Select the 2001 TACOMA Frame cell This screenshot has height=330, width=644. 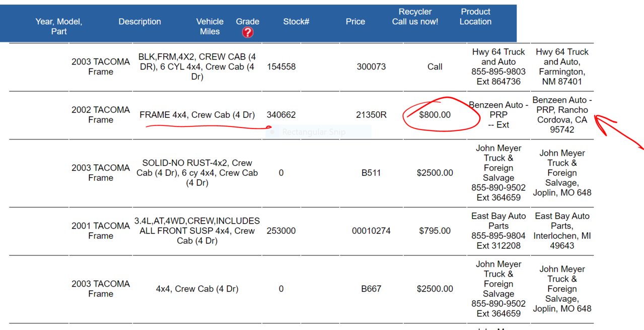101,231
